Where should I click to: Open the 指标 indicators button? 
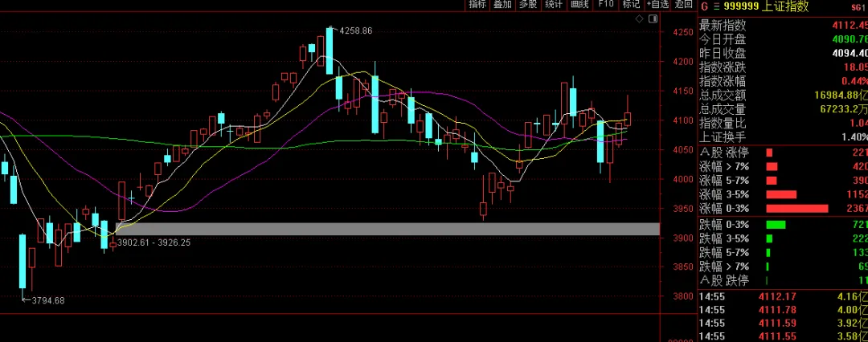point(477,5)
